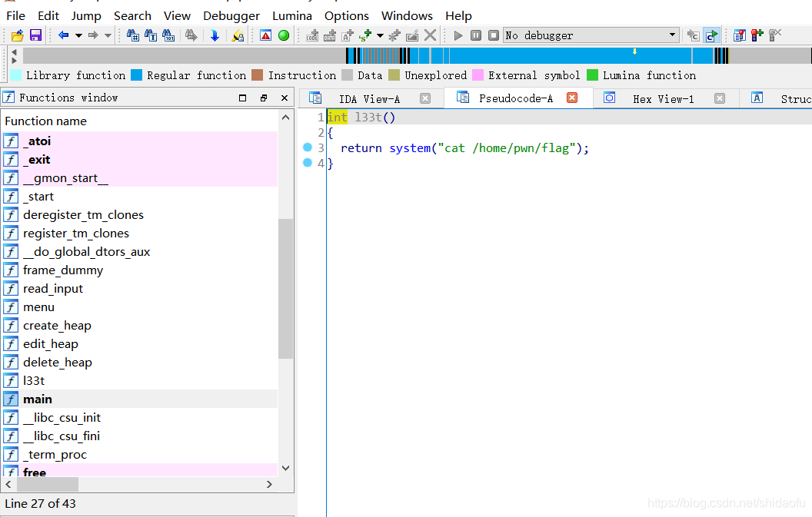Viewport: 812px width, 517px height.
Task: Switch to the IDA View-A tab
Action: [369, 98]
